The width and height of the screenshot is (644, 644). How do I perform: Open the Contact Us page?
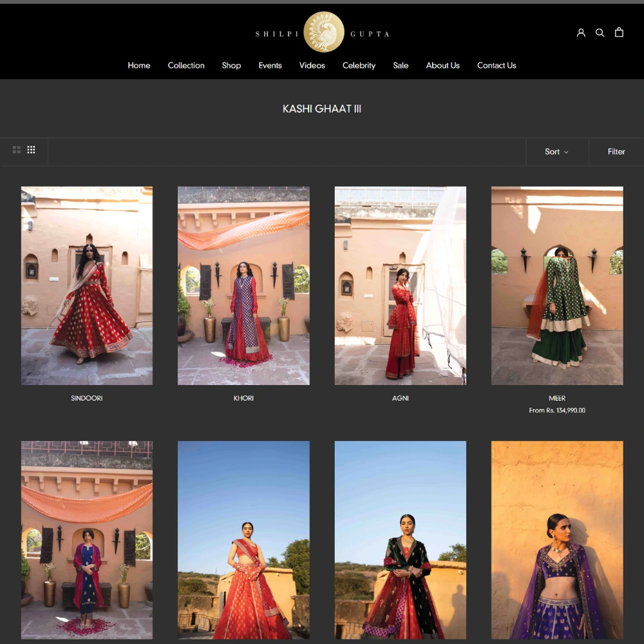tap(497, 65)
